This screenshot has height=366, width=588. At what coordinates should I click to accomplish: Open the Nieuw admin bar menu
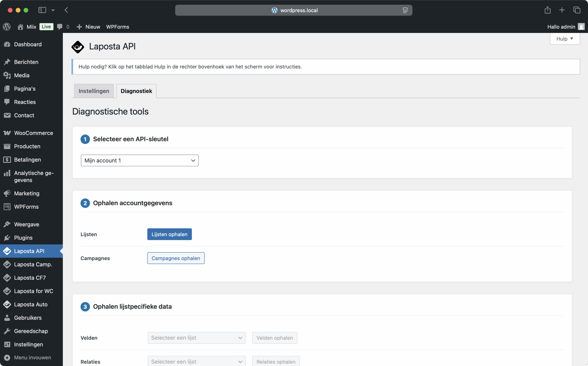(x=88, y=27)
